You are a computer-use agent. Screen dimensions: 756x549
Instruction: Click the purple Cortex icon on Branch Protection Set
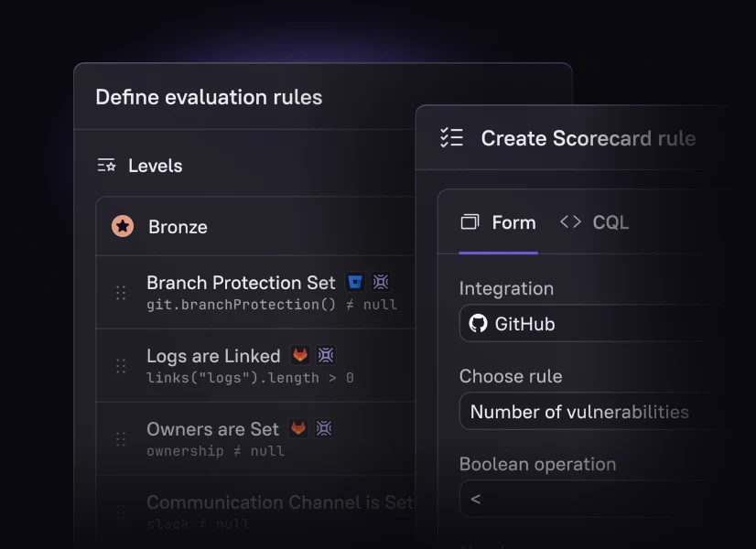point(381,283)
